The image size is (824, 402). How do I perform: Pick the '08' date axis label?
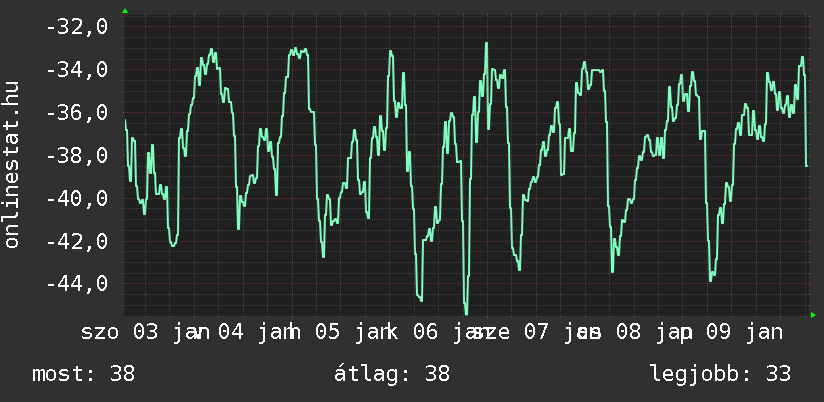pos(628,332)
